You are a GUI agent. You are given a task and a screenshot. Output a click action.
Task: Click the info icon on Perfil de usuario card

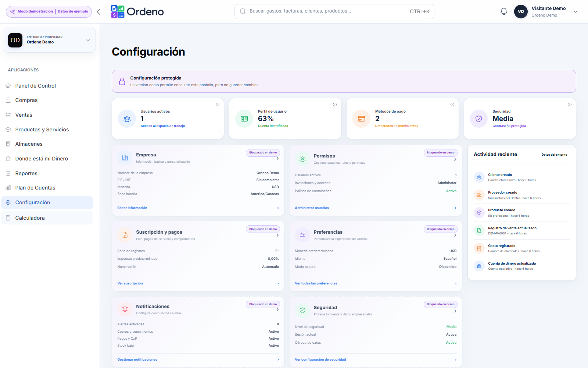(335, 105)
